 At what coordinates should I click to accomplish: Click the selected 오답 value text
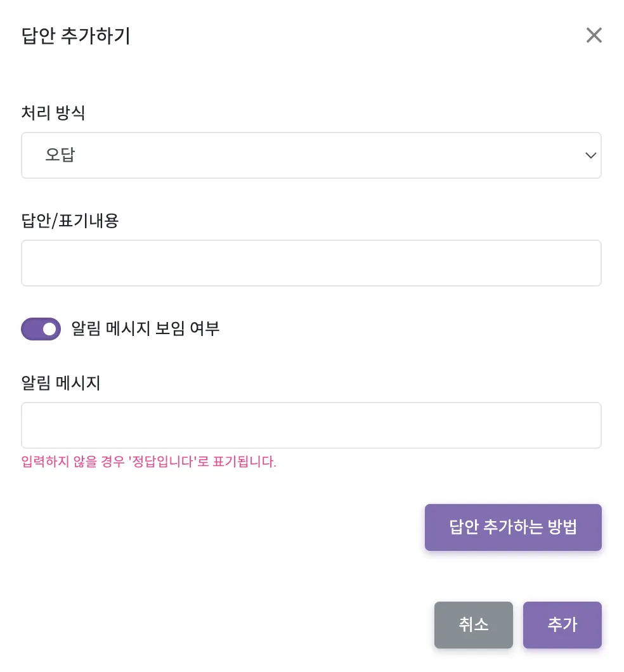click(x=60, y=155)
